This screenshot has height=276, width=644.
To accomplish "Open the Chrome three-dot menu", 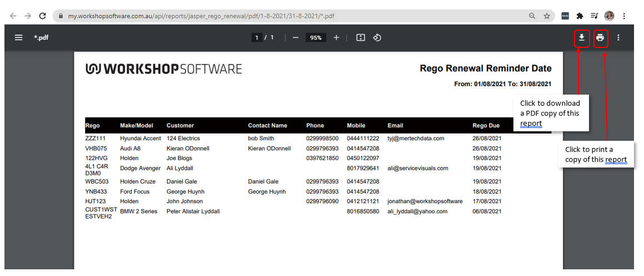I will [x=624, y=16].
